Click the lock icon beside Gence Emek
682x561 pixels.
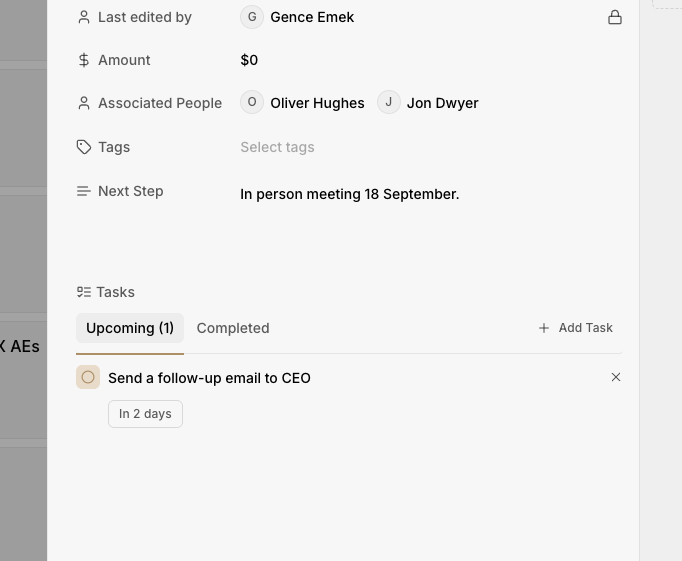pyautogui.click(x=615, y=17)
